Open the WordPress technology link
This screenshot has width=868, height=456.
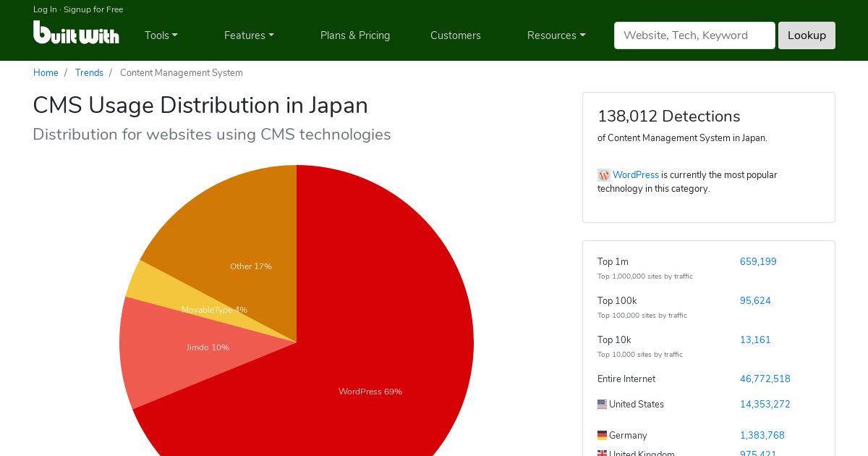[x=636, y=175]
